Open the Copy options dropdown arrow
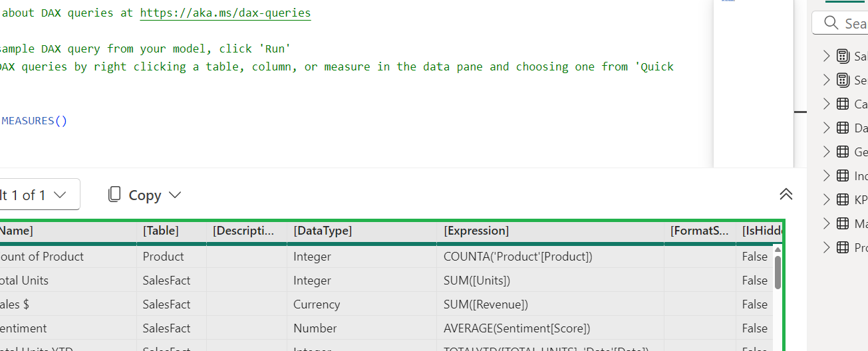The image size is (868, 351). [x=175, y=195]
